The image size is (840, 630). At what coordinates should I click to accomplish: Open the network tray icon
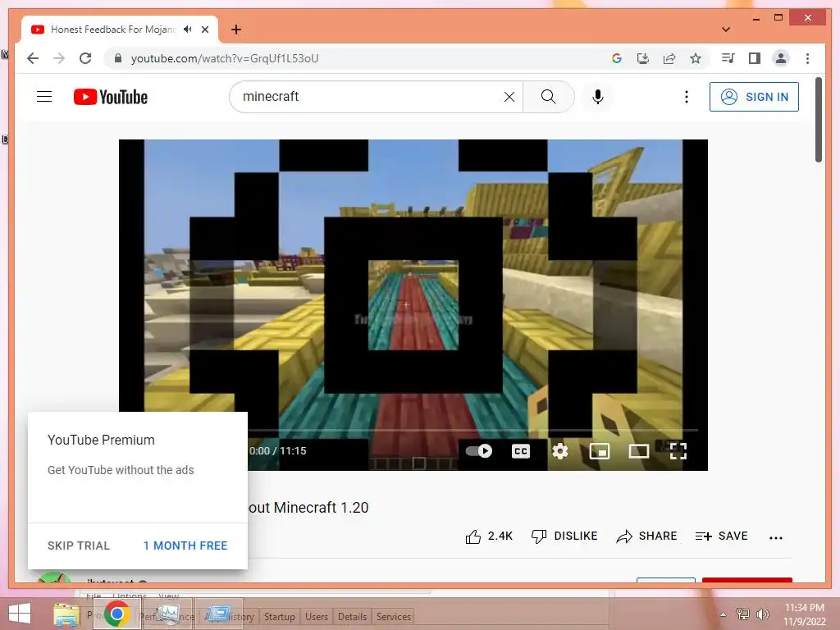click(x=743, y=614)
